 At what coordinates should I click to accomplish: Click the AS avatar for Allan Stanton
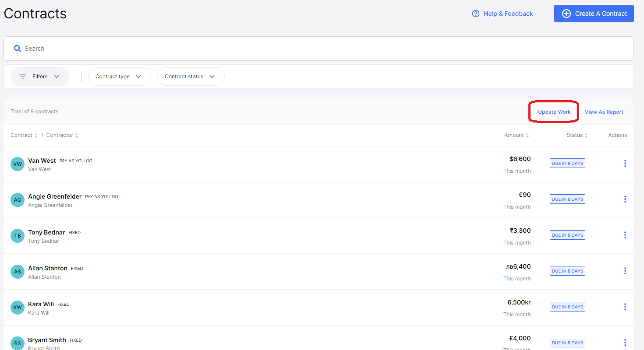coord(18,272)
